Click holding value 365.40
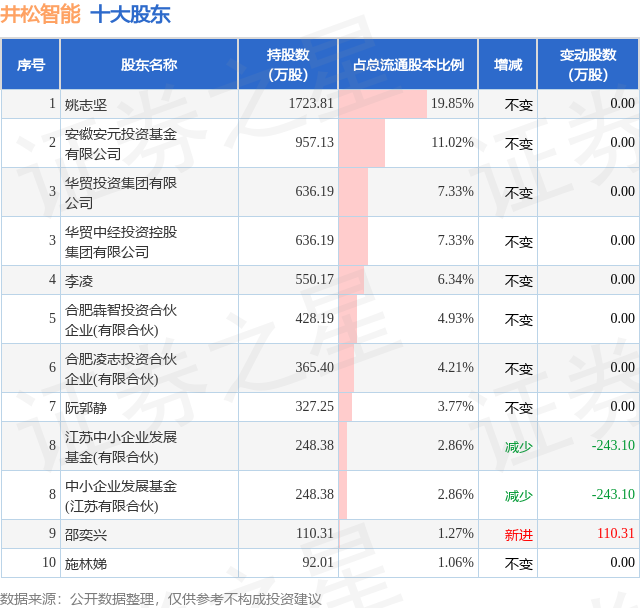This screenshot has width=640, height=608. coord(314,368)
